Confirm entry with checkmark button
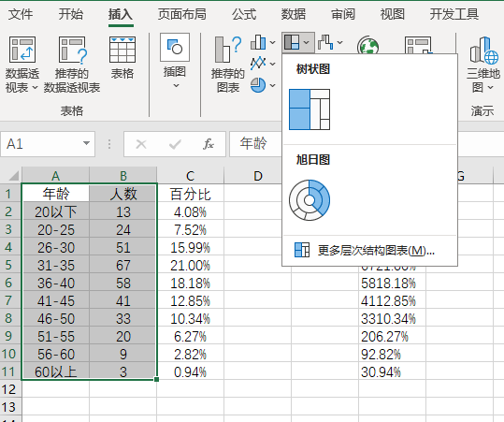This screenshot has height=422, width=504. point(175,144)
